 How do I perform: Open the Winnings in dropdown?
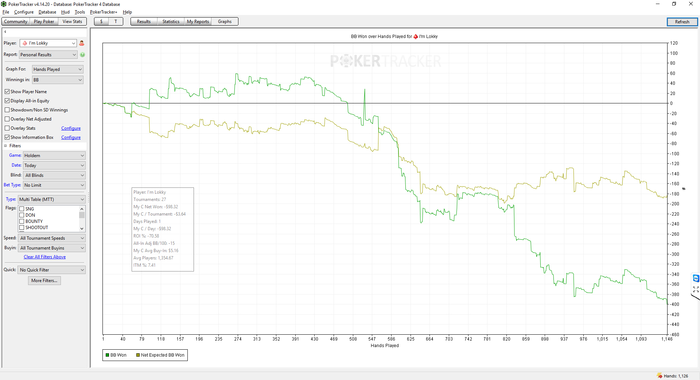click(58, 80)
